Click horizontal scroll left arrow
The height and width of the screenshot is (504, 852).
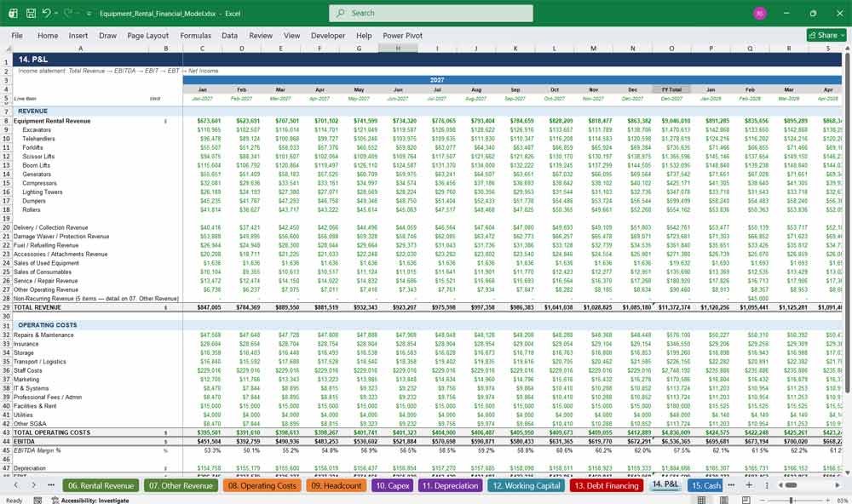pyautogui.click(x=780, y=485)
